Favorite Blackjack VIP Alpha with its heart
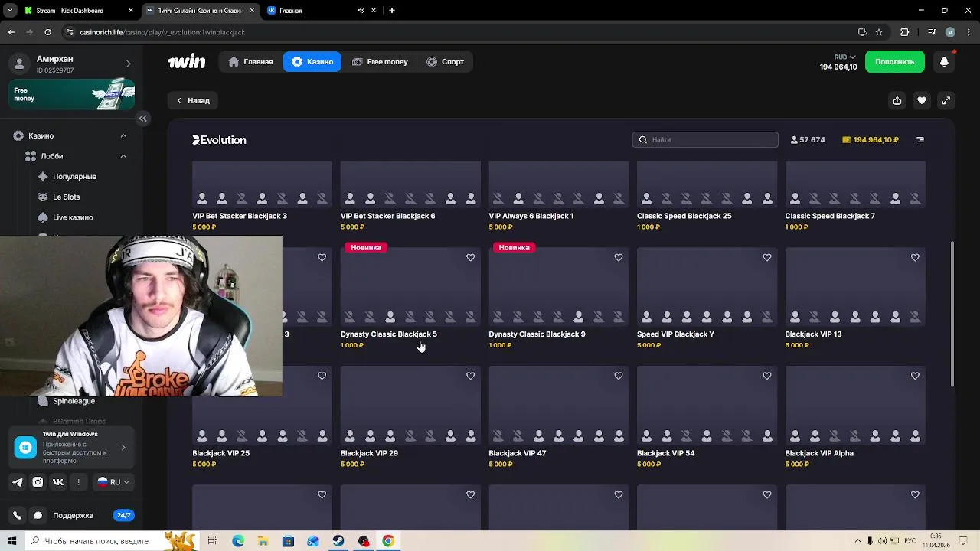Image resolution: width=980 pixels, height=551 pixels. (x=915, y=376)
